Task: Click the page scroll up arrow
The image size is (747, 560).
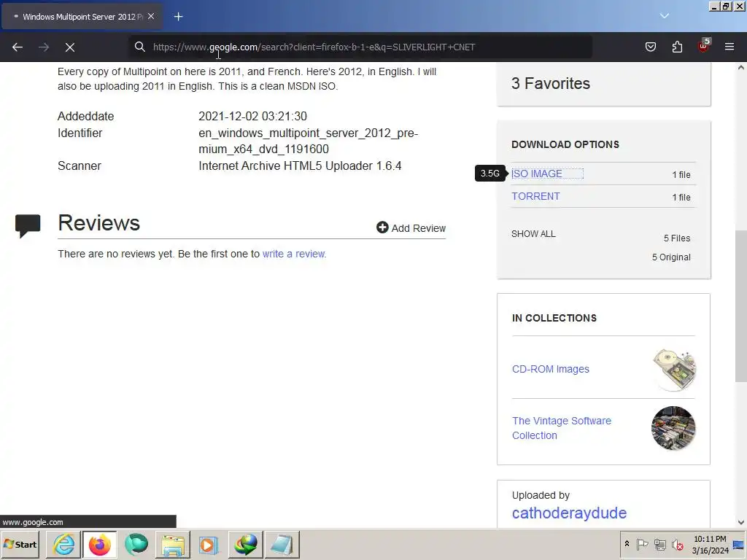Action: (x=741, y=68)
